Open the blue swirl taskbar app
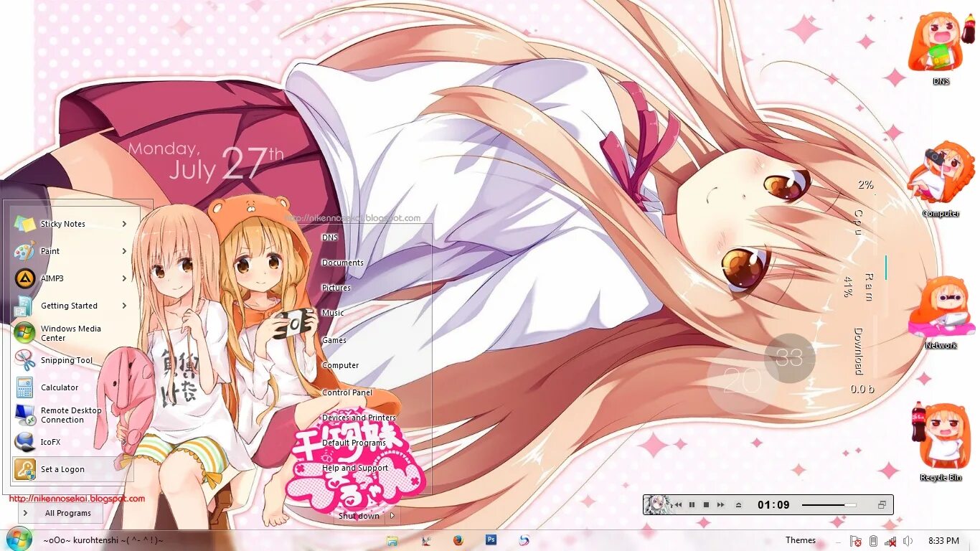Viewport: 980px width, 551px height. [x=524, y=540]
